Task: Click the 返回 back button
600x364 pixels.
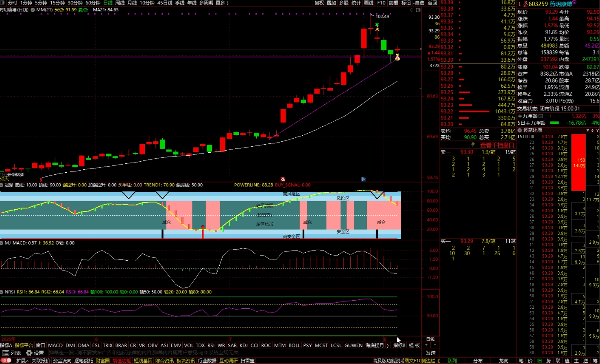Action: pos(432,3)
